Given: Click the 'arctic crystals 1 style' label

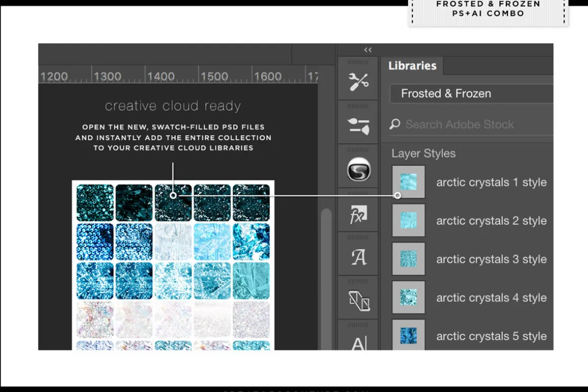Looking at the screenshot, I should coord(491,182).
